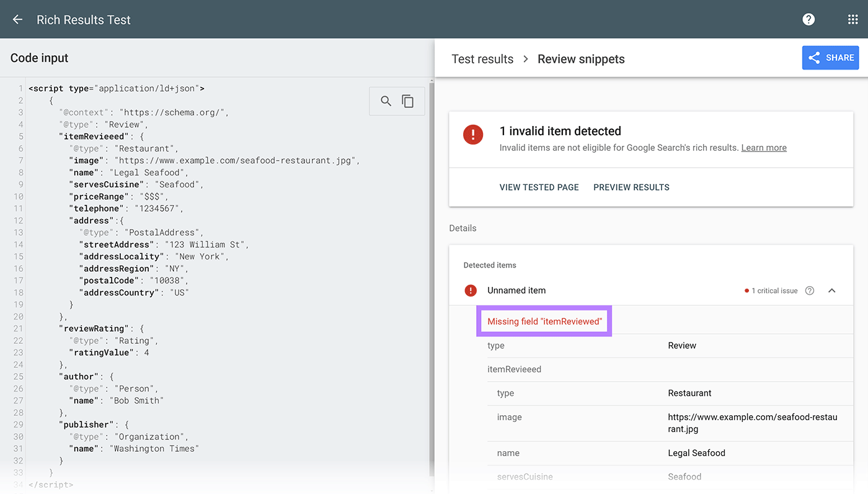Click the back arrow in the top bar
Screen dimensions: 868x494
point(17,19)
